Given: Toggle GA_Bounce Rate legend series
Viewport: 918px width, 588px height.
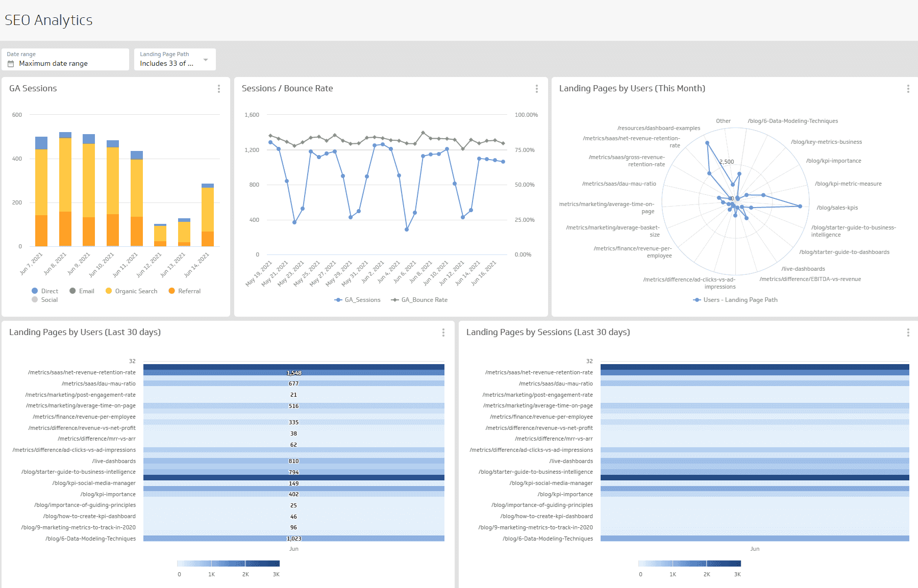Looking at the screenshot, I should click(419, 300).
